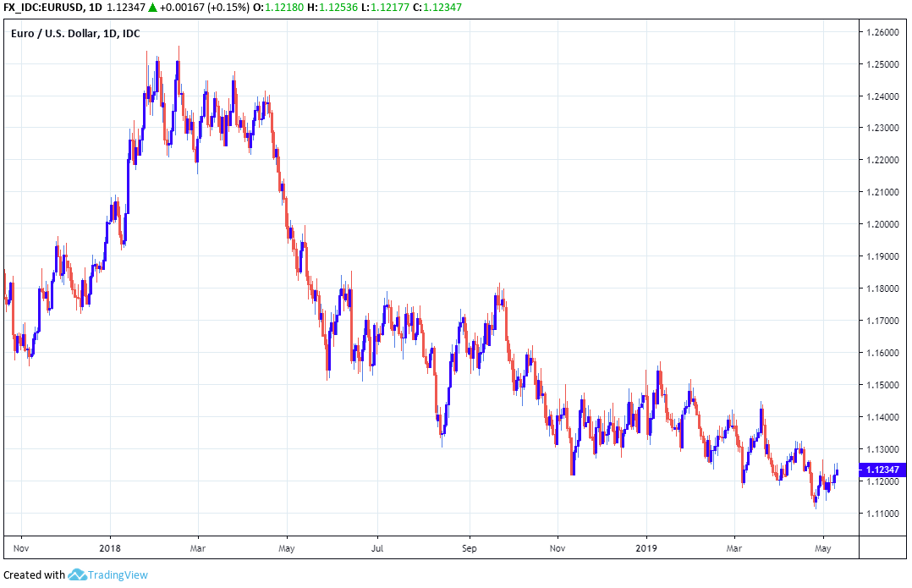Click the FX_IDC:EURUSD symbol label
This screenshot has width=912, height=588.
[x=42, y=8]
